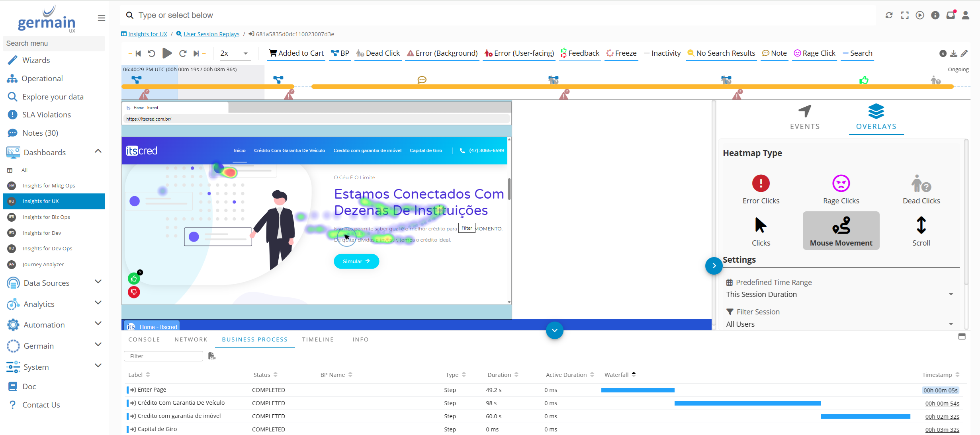Switch to the NETWORK tab

(191, 339)
